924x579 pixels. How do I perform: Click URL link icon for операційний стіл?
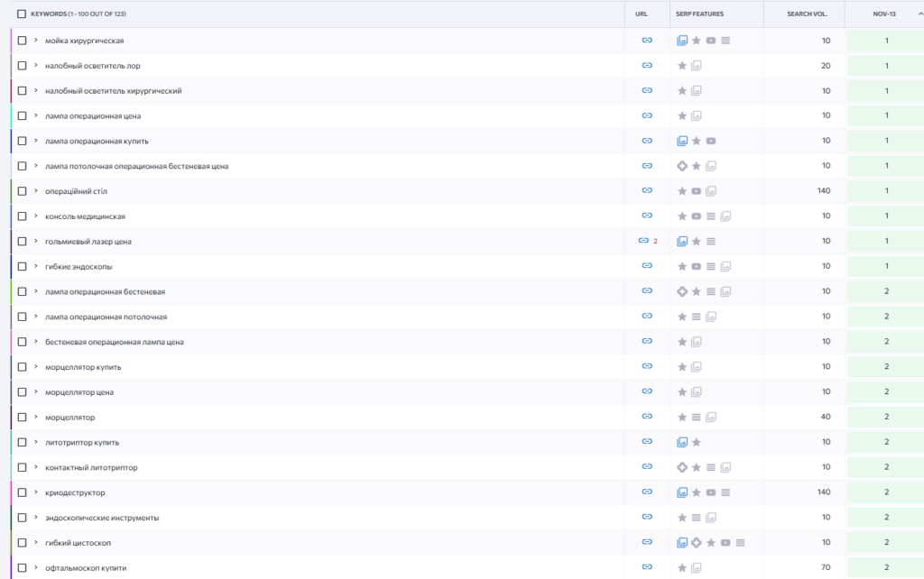click(647, 190)
